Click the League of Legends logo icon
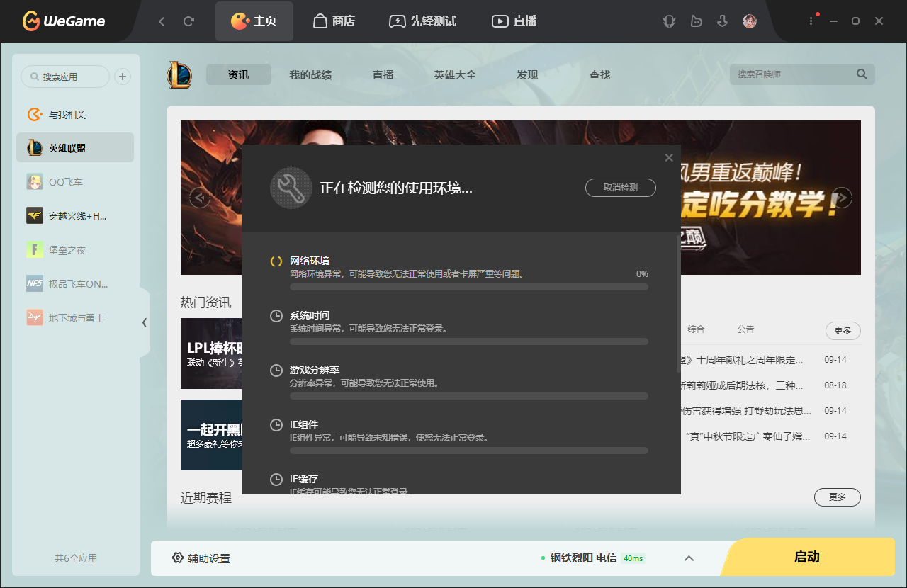The image size is (907, 588). point(179,74)
